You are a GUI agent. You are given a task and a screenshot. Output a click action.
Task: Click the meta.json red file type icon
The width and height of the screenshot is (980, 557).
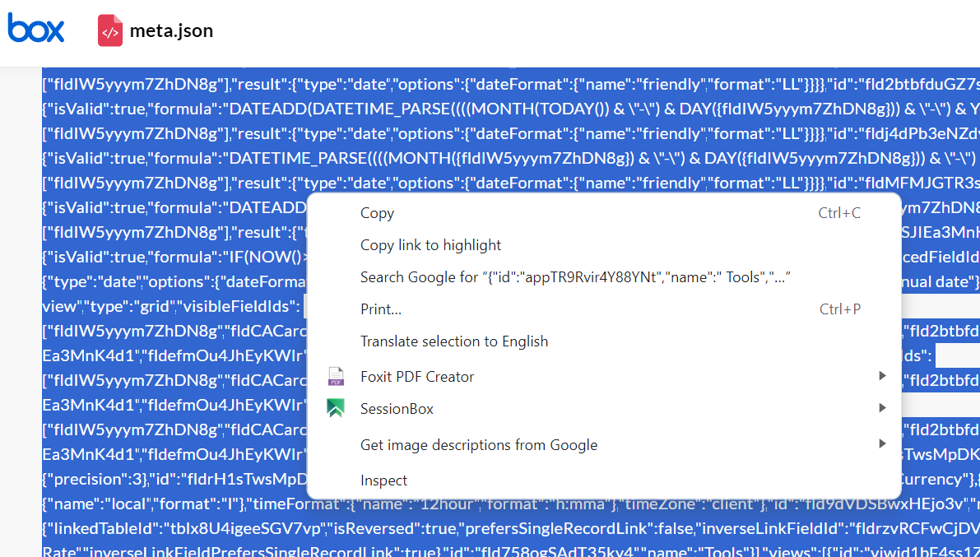tap(110, 31)
